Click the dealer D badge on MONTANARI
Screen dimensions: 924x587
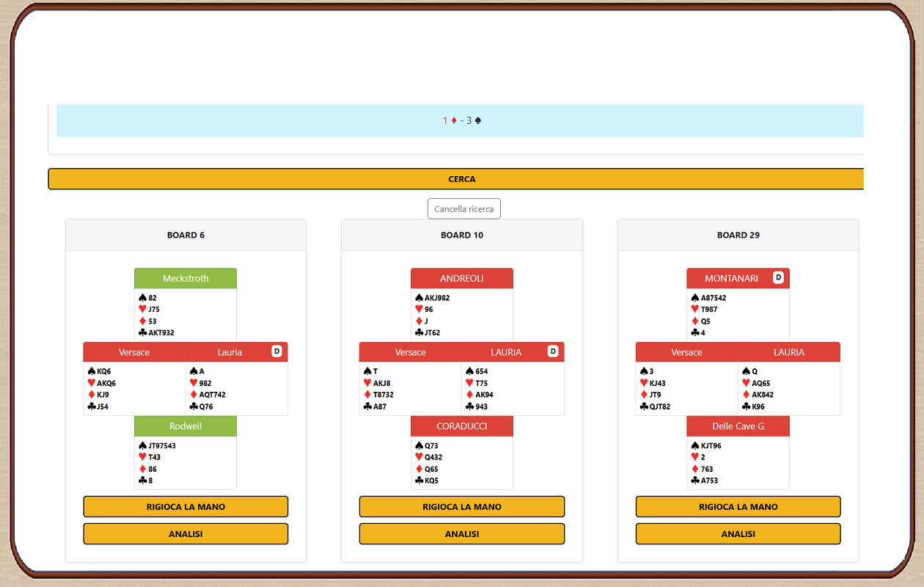pyautogui.click(x=778, y=277)
